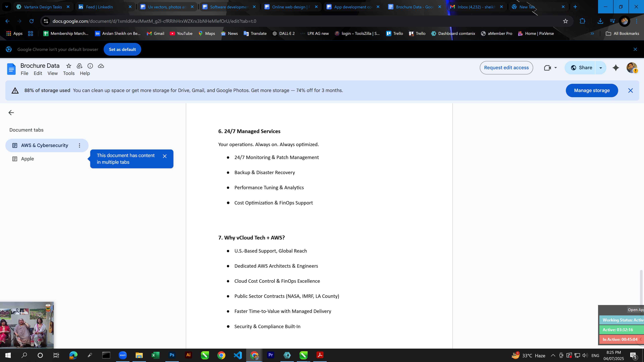Open media controls icon in Chrome toolbar
Viewport: 644px width, 362px height.
pos(612,21)
